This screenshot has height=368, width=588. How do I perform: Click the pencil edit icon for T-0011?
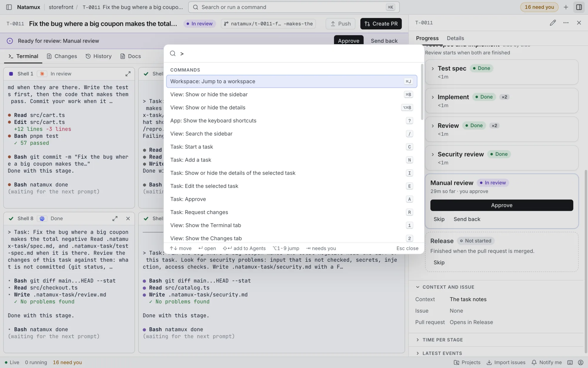point(553,23)
